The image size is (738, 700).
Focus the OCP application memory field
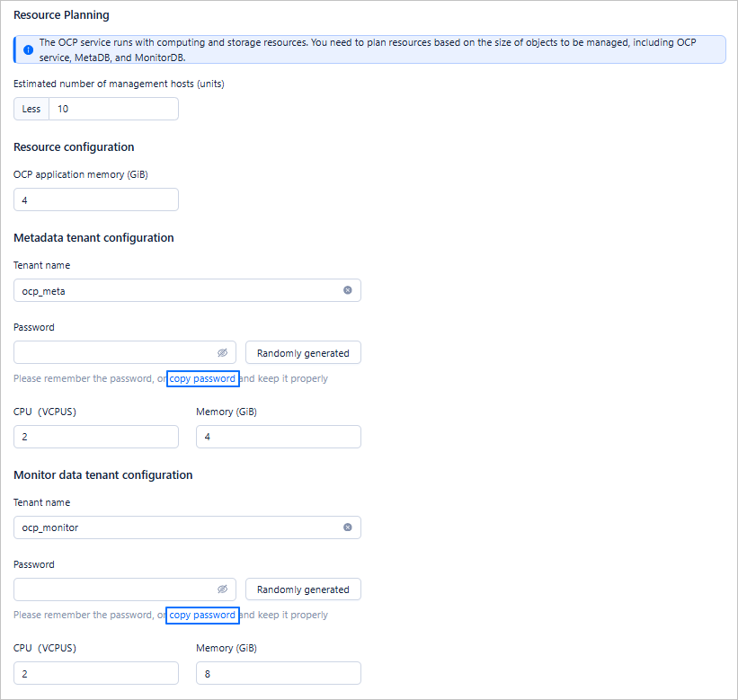coord(96,199)
